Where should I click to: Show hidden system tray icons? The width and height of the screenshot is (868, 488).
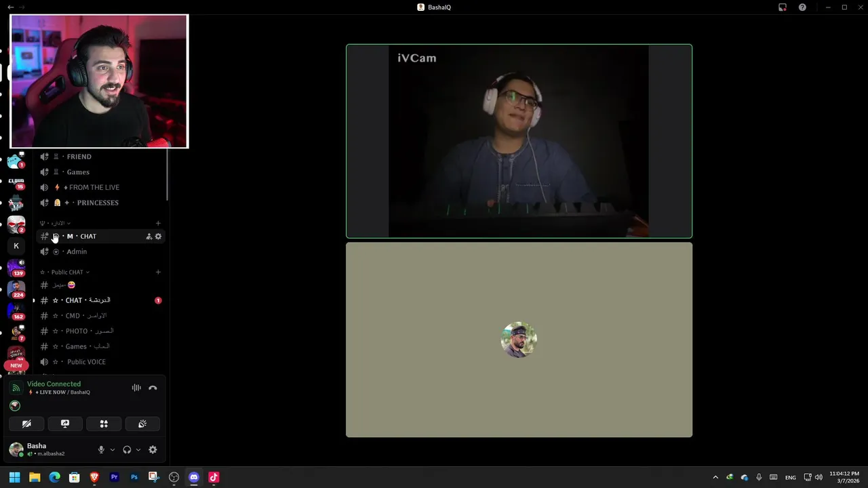[x=715, y=477]
